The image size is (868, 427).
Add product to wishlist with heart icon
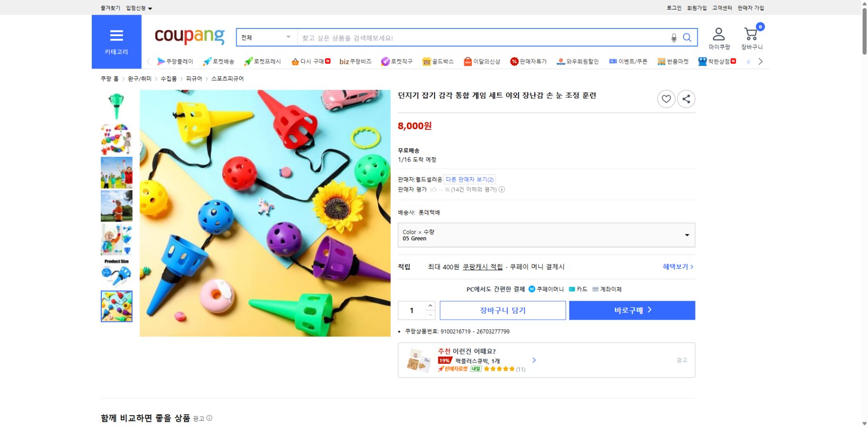click(x=666, y=99)
